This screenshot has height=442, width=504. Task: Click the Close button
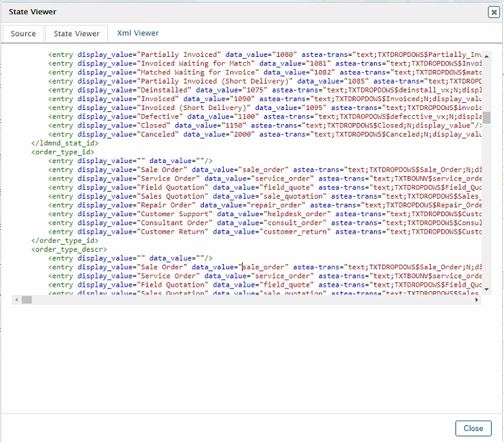473,428
